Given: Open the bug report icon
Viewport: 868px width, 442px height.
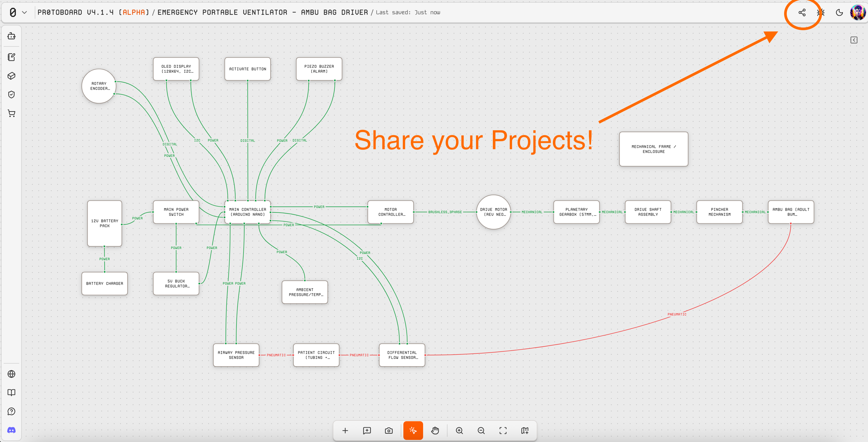Looking at the screenshot, I should (x=821, y=12).
